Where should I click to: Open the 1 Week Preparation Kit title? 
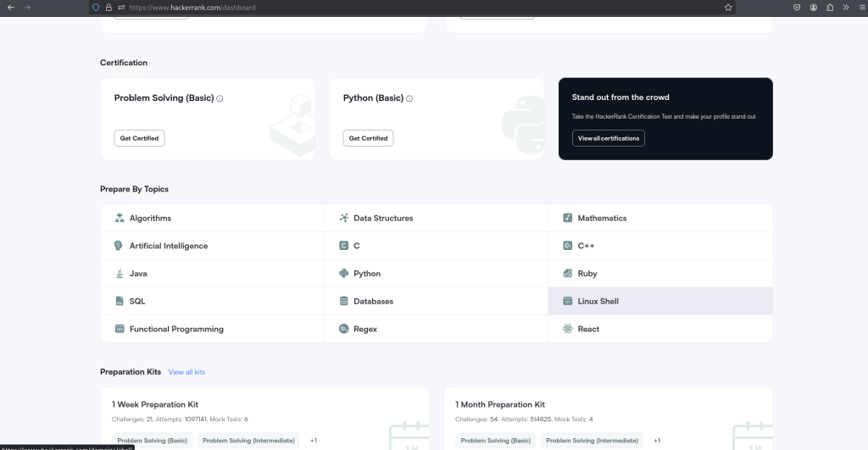pyautogui.click(x=155, y=404)
